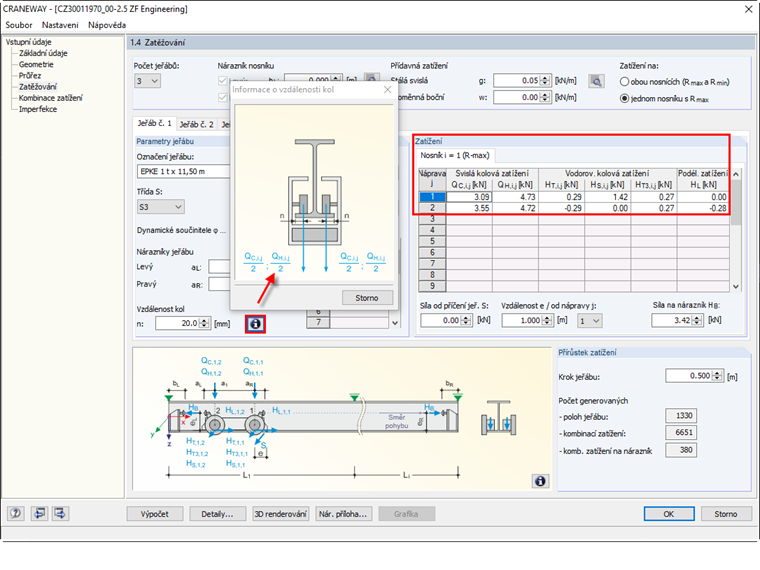Switch to the 'Jeřáb č. 2' tab
Screen dimensions: 760x570
[x=196, y=124]
